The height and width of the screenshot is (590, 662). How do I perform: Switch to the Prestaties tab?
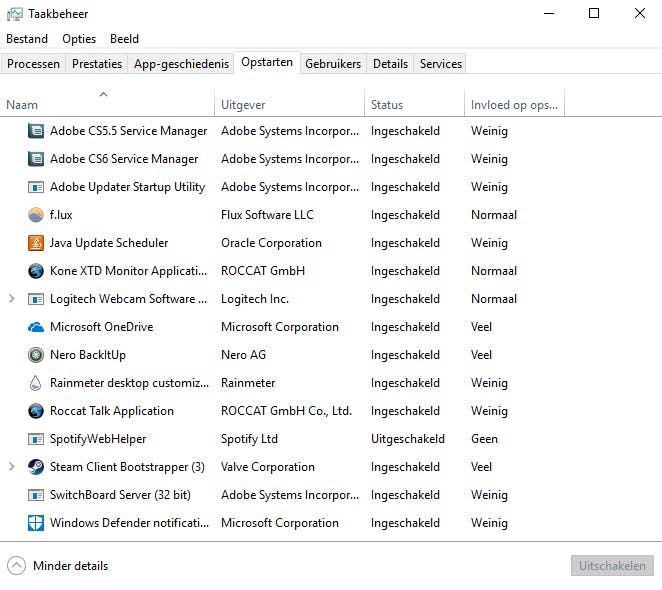tap(97, 64)
